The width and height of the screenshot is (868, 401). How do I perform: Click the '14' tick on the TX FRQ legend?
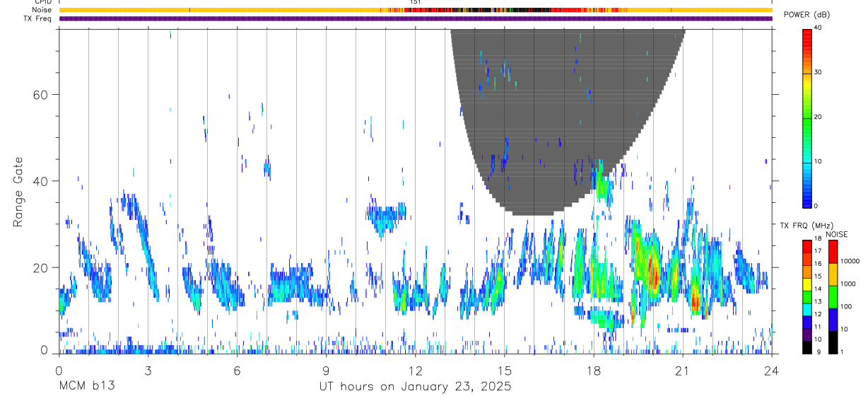tap(819, 289)
